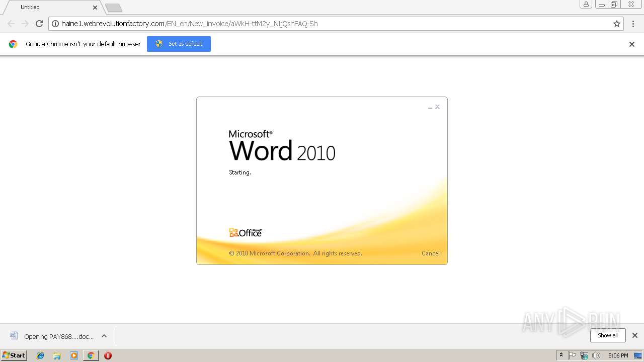Close the downloads bar
The height and width of the screenshot is (362, 644).
point(635,335)
